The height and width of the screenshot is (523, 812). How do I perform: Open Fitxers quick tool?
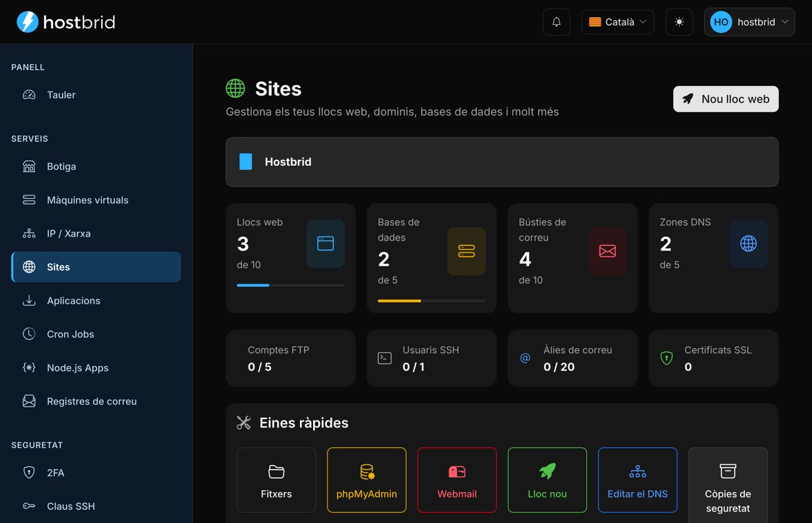[x=276, y=480]
